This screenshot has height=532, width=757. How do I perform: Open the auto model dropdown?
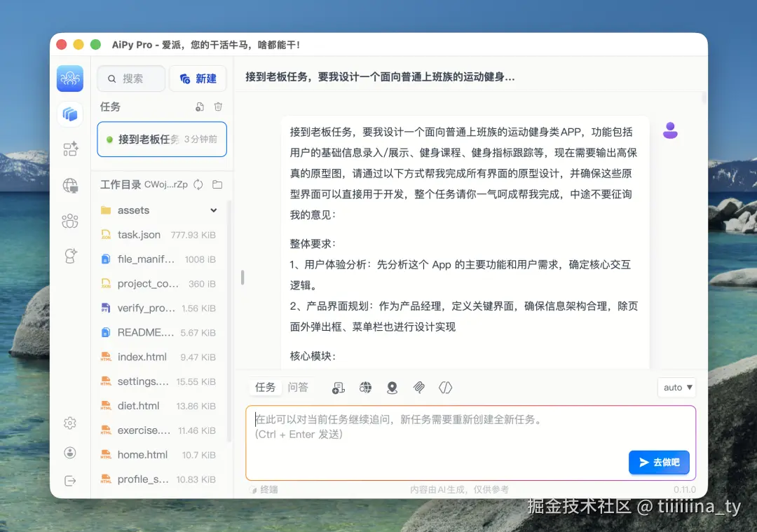676,387
